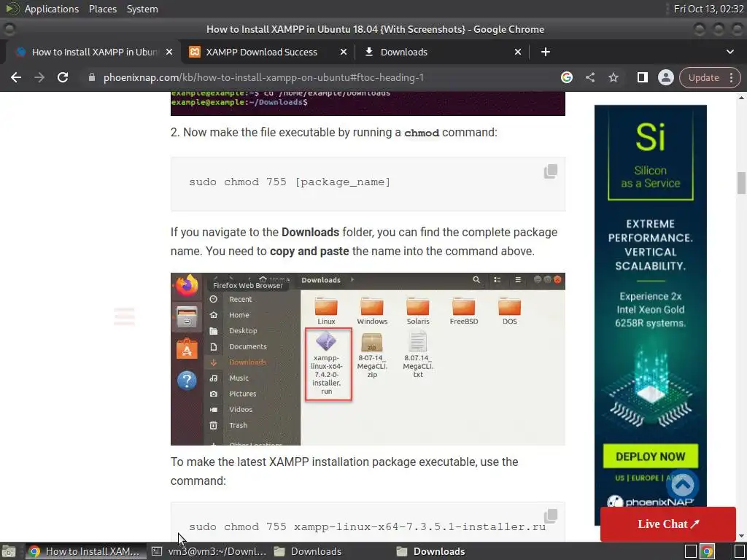Open the Places menu
747x560 pixels.
pos(102,9)
